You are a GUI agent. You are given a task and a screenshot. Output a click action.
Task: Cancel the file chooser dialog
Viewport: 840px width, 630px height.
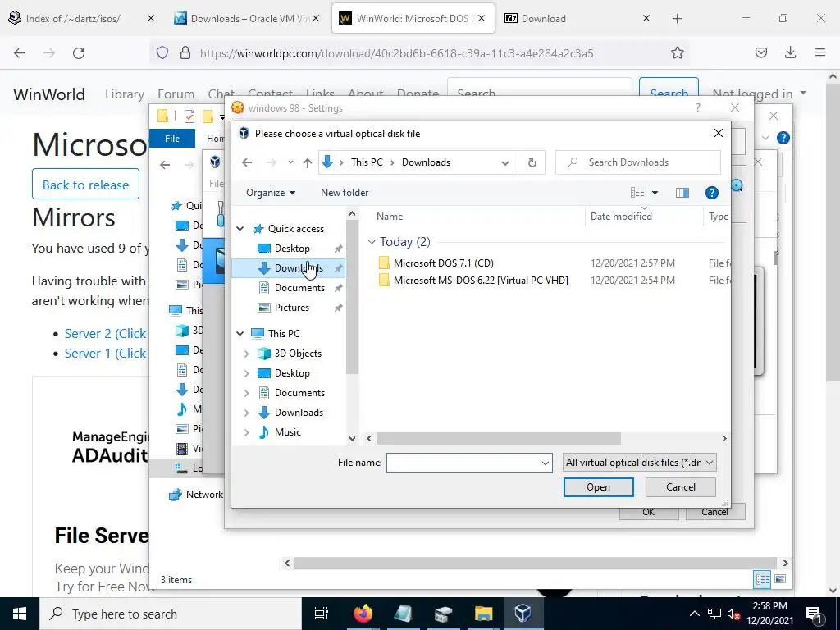click(x=680, y=487)
